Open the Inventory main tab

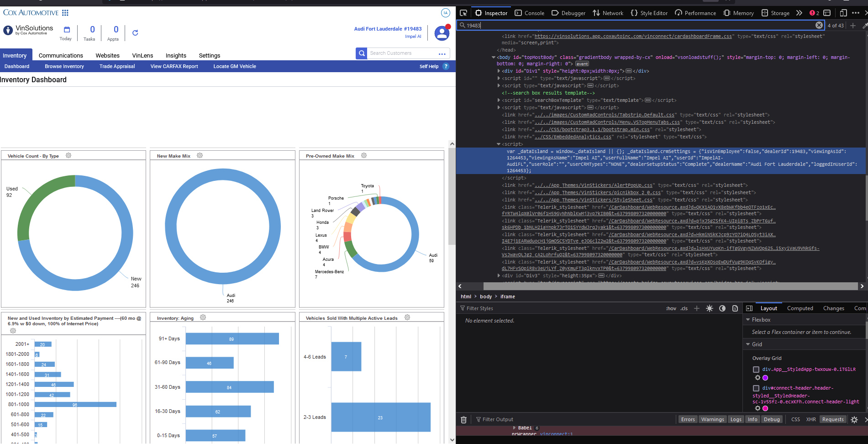(x=15, y=55)
